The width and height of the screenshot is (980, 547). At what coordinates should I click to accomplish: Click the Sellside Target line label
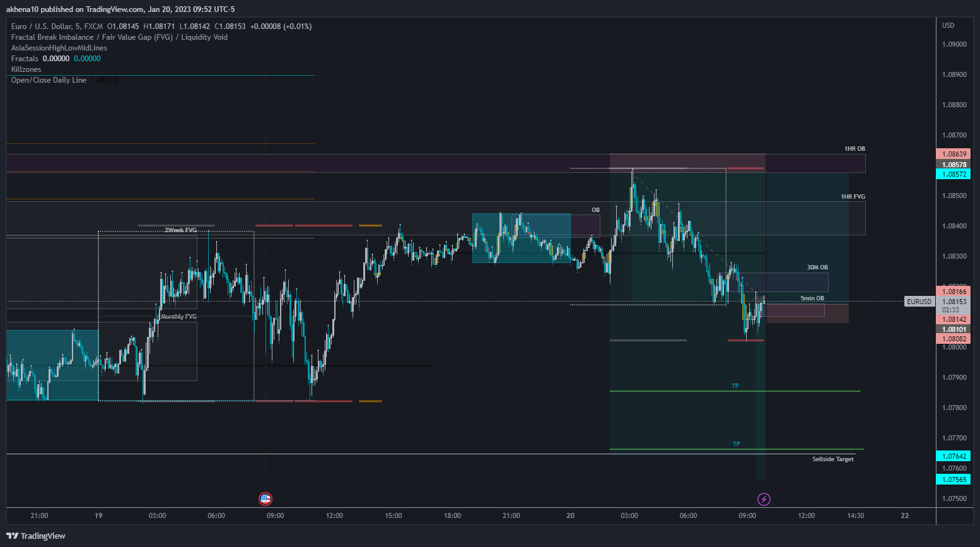click(833, 459)
